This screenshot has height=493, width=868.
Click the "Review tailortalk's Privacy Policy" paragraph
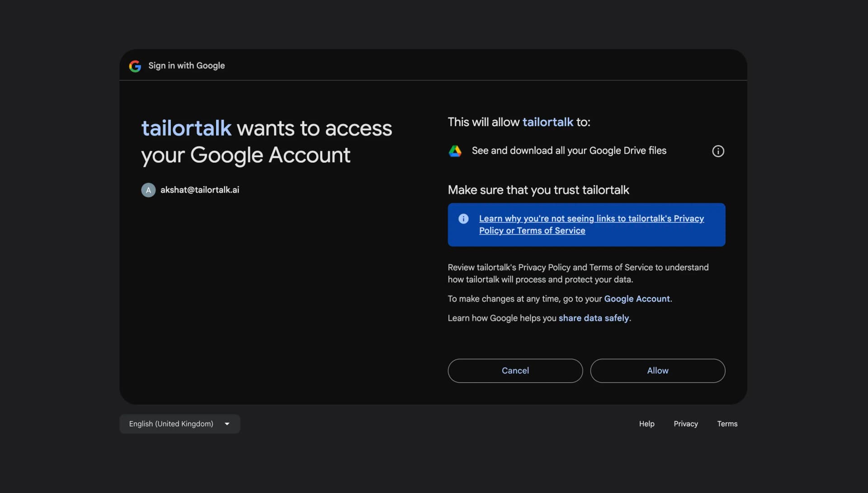pos(578,273)
